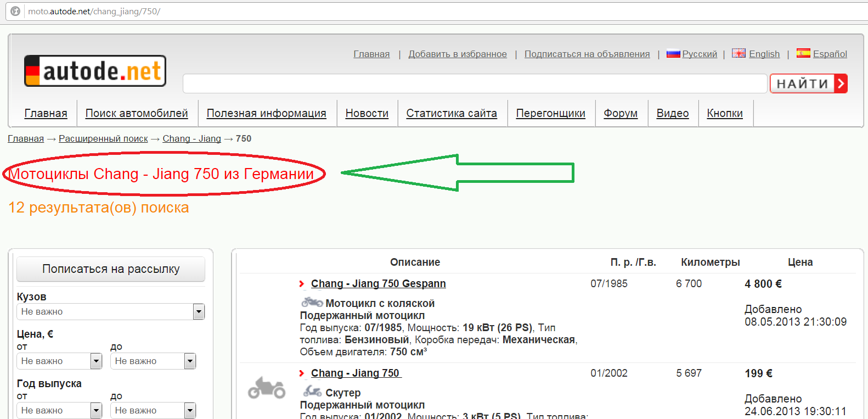Go to Поиск автомобилей

[x=137, y=113]
